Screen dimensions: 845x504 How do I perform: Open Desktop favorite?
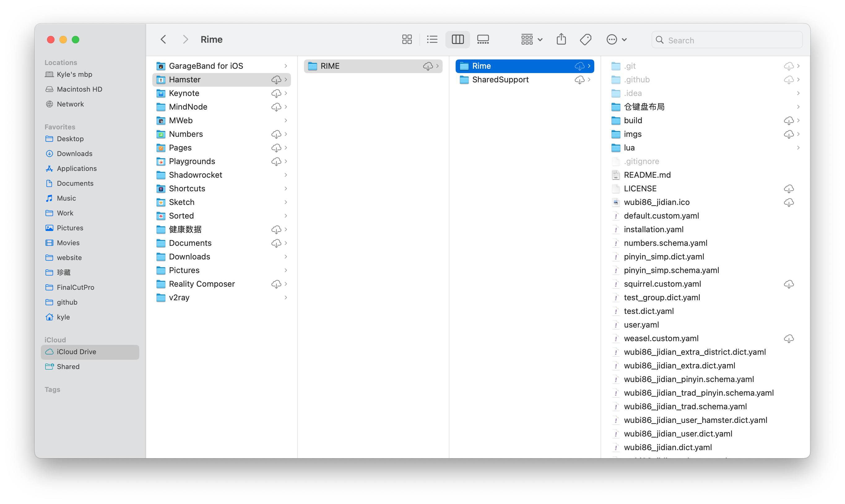[90, 139]
